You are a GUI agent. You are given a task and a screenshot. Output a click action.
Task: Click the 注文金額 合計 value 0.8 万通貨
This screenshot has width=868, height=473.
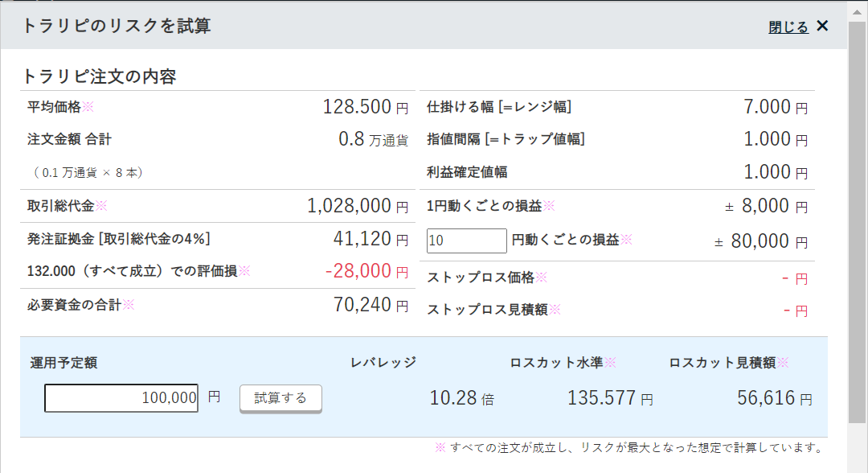point(373,139)
